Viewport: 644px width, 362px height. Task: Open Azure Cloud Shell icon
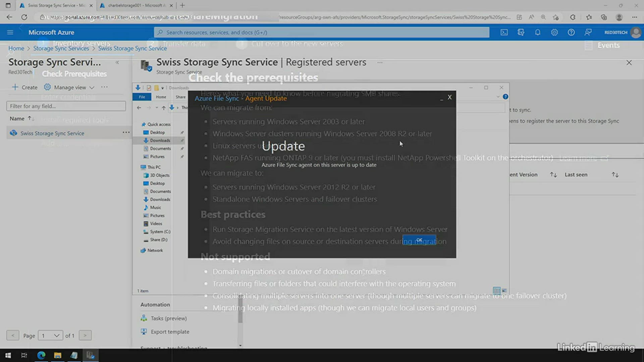(x=504, y=33)
